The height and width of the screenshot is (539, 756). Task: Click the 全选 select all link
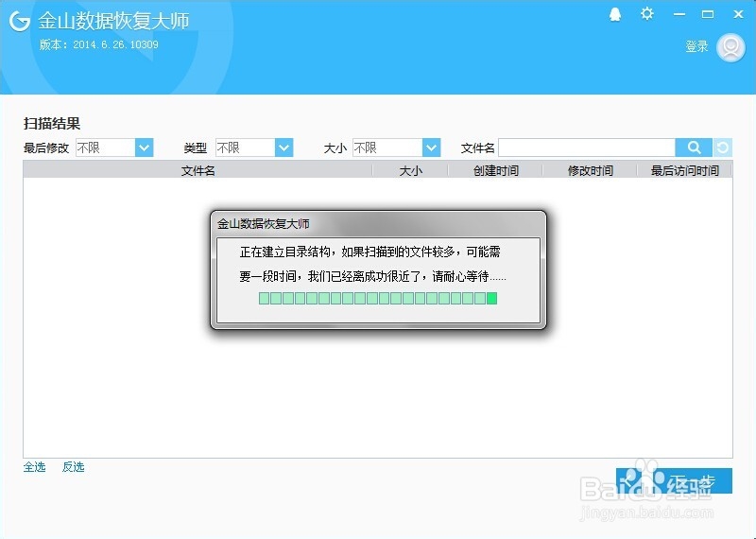(34, 466)
